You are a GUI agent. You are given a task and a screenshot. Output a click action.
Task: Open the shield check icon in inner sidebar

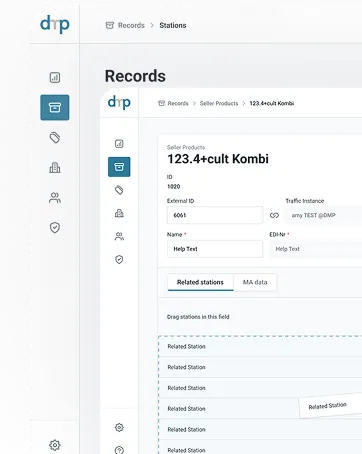[x=119, y=259]
